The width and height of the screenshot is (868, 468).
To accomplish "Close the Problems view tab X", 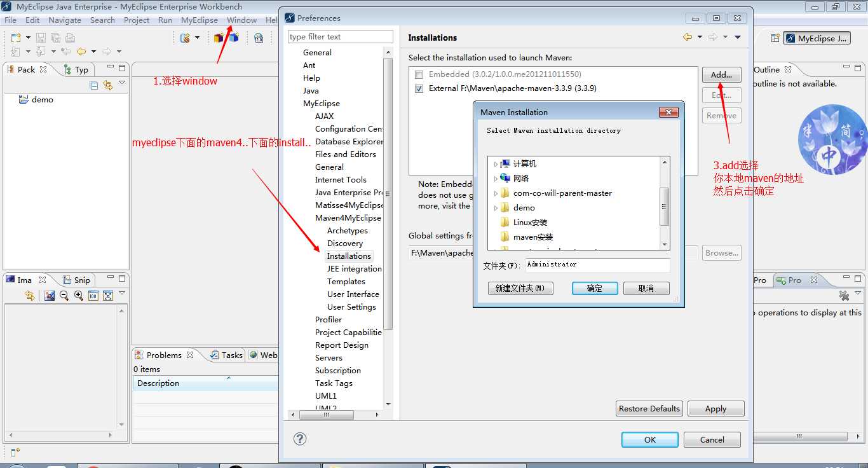I will [189, 355].
